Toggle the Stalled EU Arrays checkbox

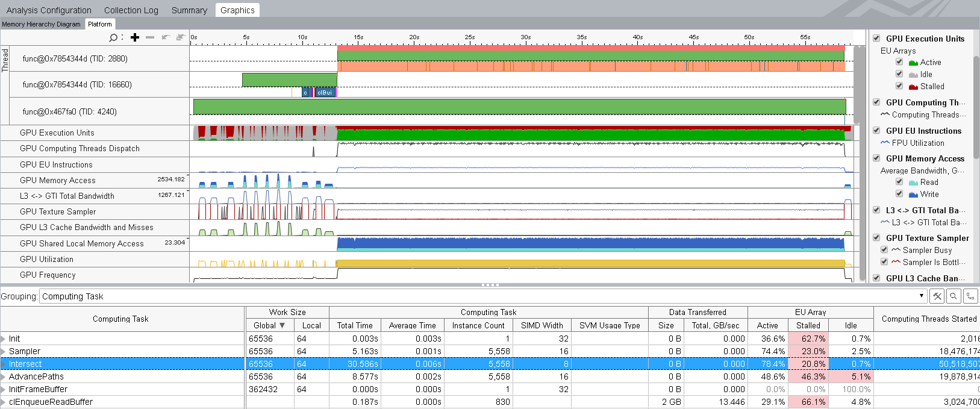(x=899, y=86)
